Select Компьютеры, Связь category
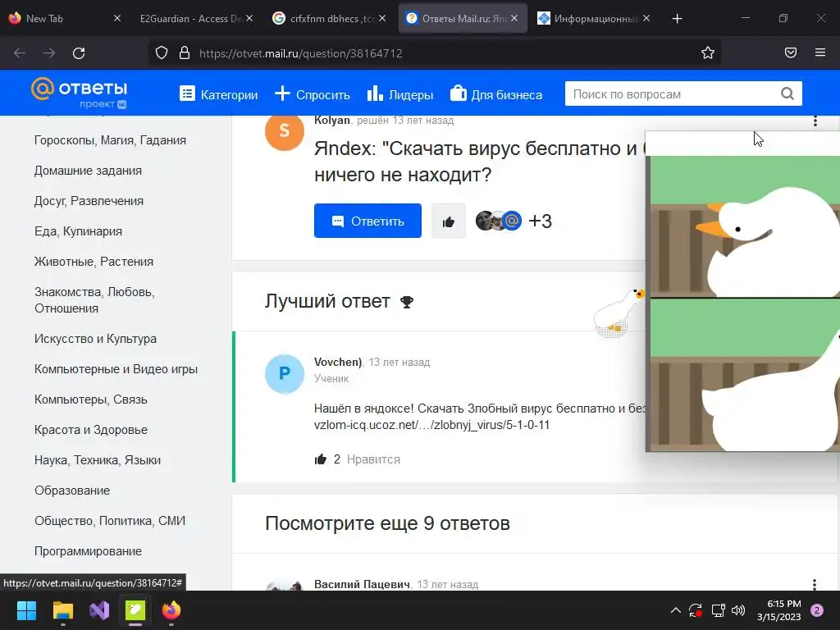 [x=90, y=399]
